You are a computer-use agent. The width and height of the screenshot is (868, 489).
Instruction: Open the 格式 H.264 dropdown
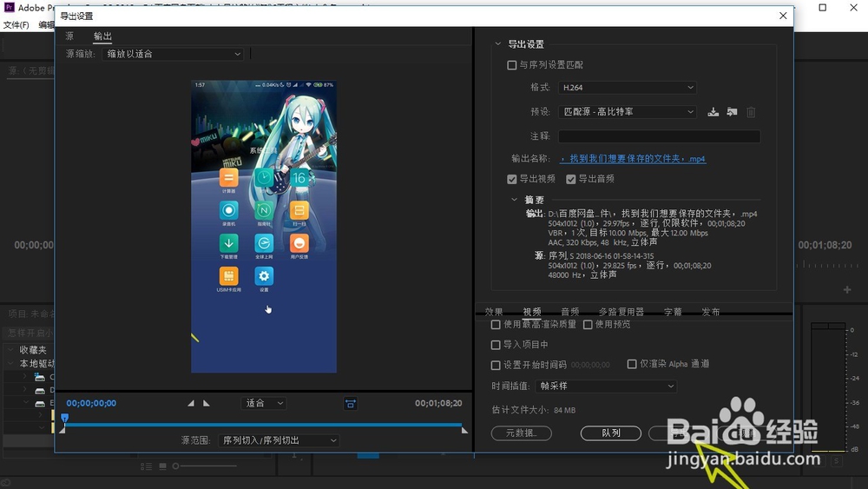point(627,88)
